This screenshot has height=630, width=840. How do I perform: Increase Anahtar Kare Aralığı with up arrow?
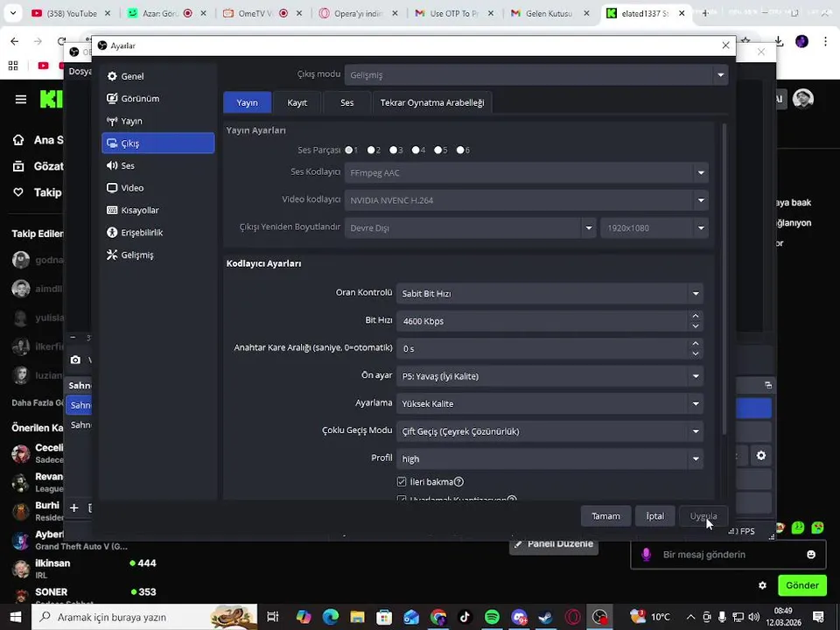coord(696,343)
